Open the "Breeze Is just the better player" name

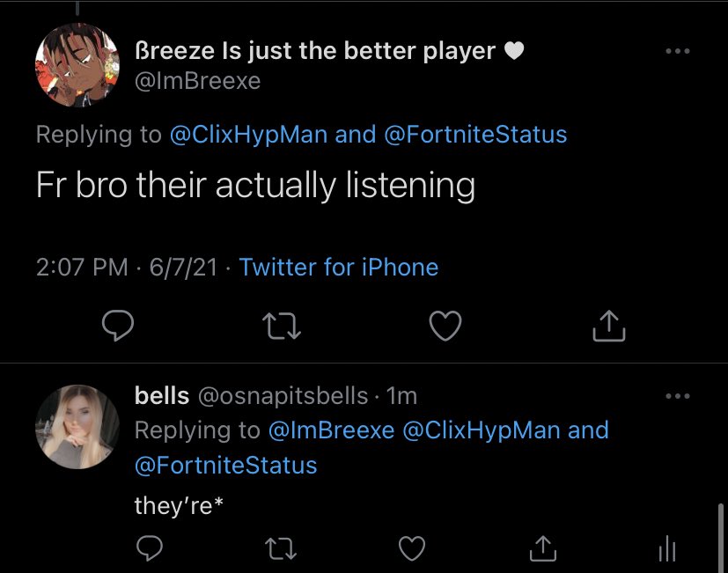pyautogui.click(x=316, y=52)
